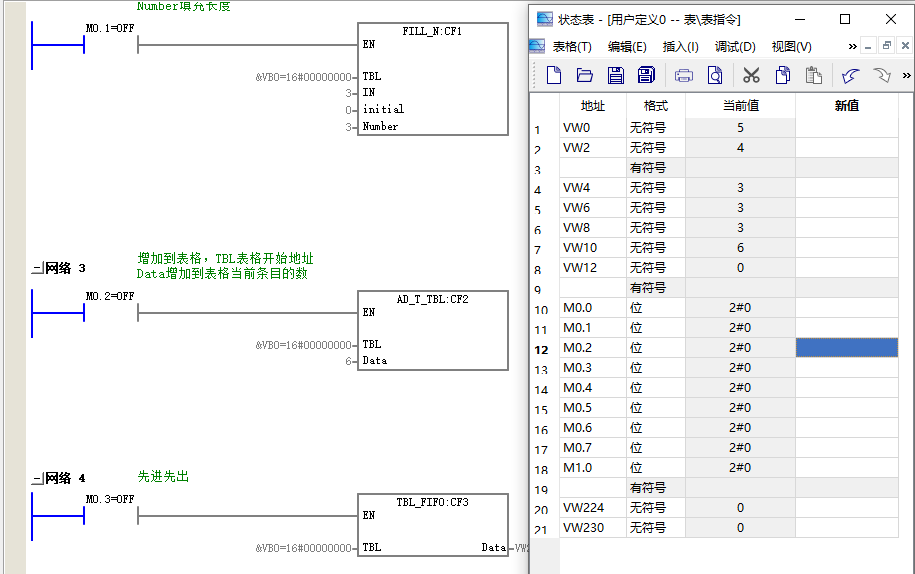Screen dimensions: 915x574
Task: Open the 编辑(E) menu
Action: 627,47
